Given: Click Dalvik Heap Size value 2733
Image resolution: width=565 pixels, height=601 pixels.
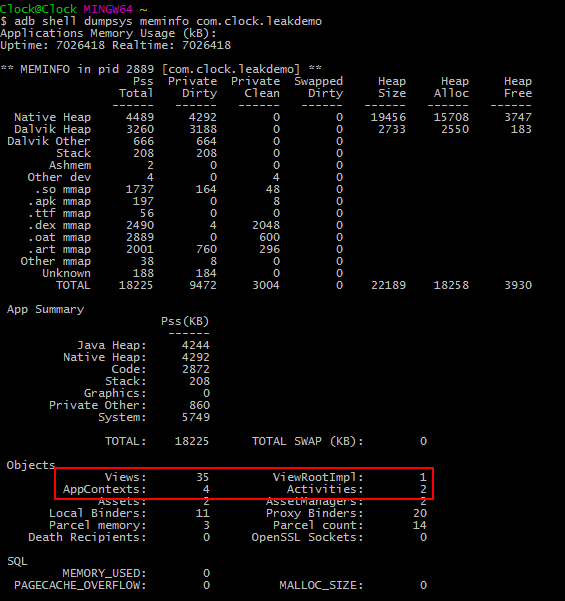Looking at the screenshot, I should click(392, 129).
